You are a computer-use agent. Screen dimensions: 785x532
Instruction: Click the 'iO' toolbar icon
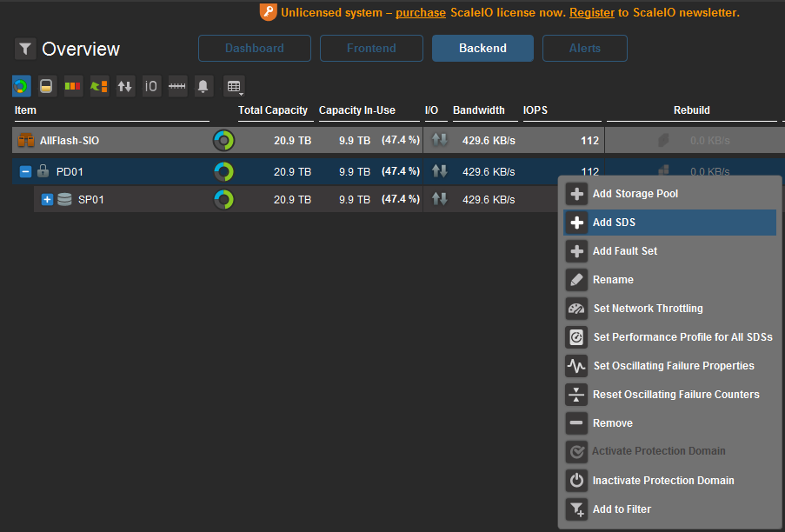coord(151,86)
